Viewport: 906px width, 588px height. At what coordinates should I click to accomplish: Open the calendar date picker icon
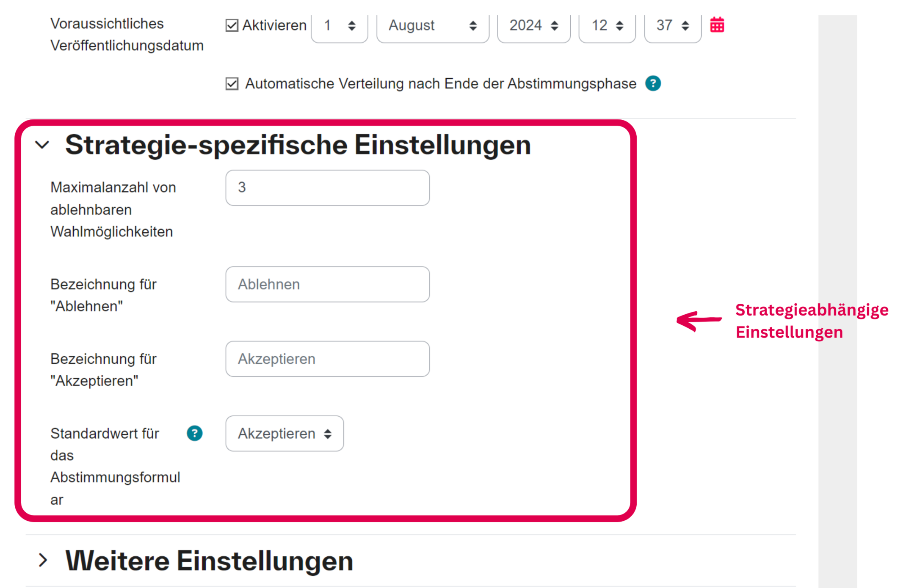point(717,25)
